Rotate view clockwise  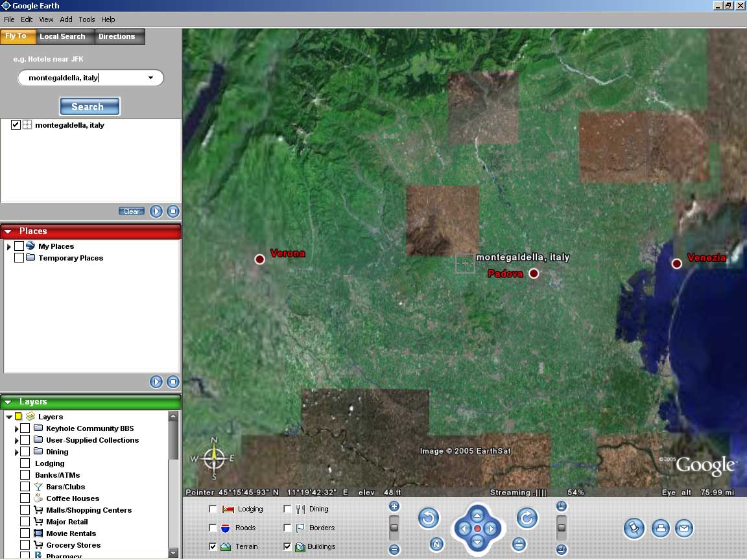[x=527, y=518]
